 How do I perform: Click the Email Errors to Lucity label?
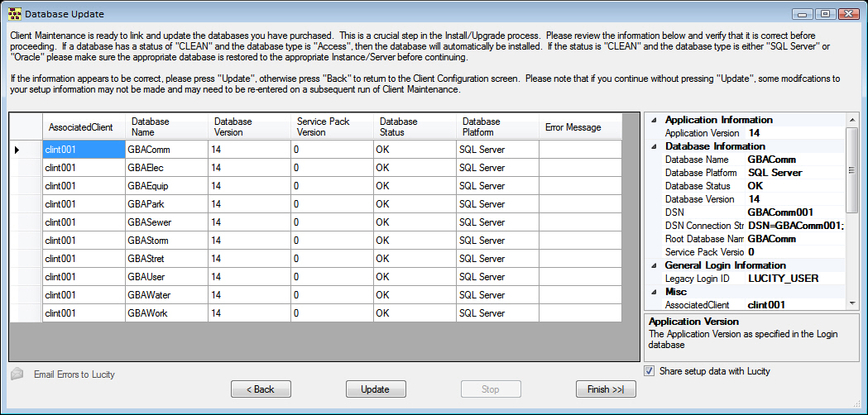click(74, 374)
